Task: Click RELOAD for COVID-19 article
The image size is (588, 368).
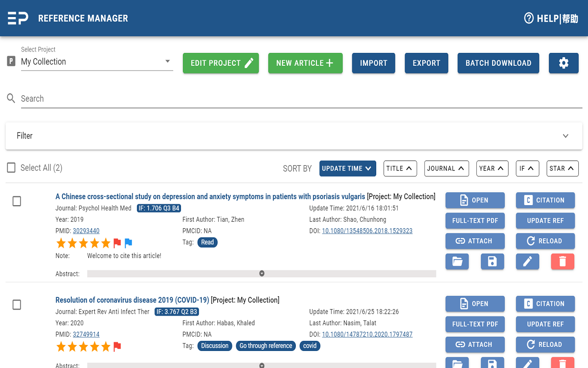Action: point(545,345)
